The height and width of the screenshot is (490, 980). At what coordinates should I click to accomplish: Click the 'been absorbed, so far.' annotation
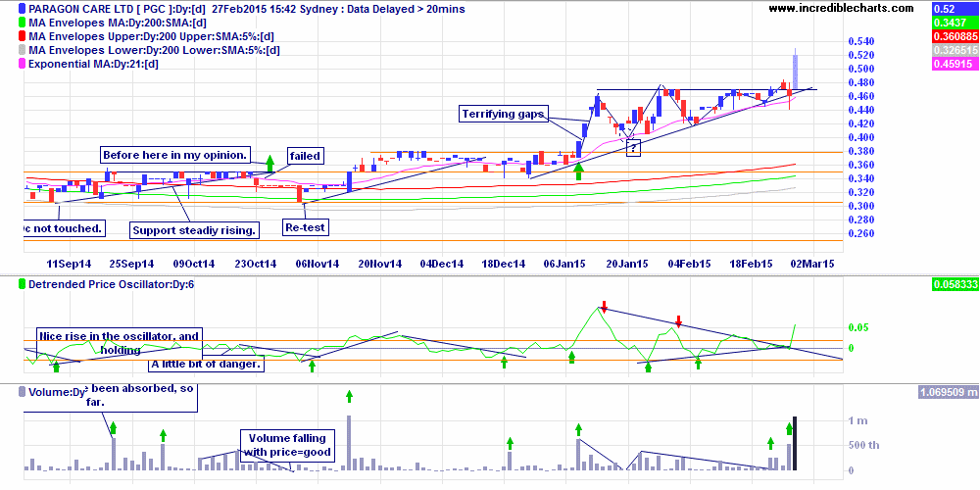pos(110,396)
